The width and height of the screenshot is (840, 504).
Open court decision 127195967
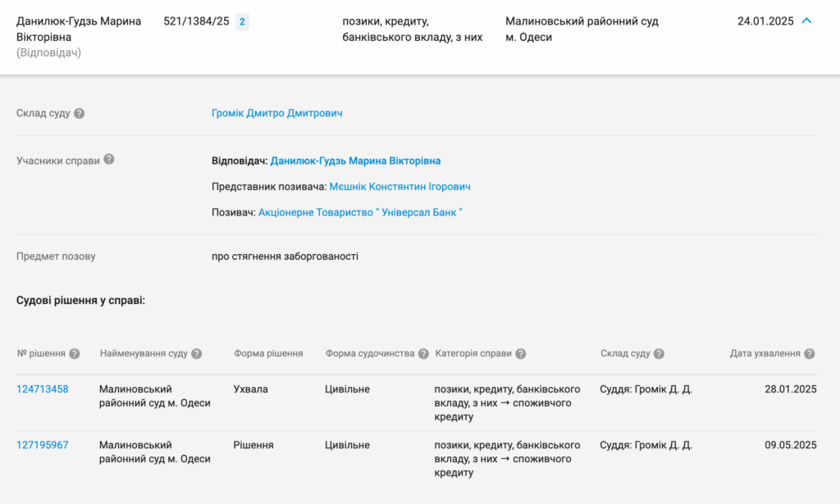(x=43, y=445)
